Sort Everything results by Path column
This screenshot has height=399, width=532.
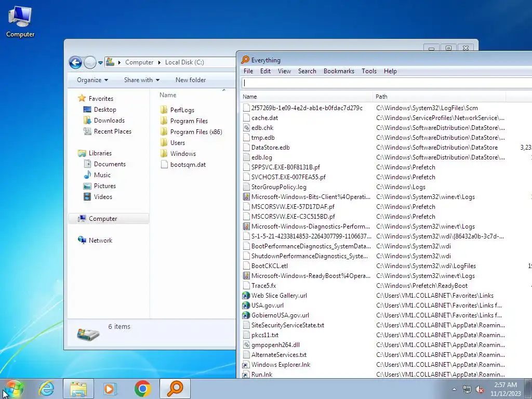tap(439, 97)
